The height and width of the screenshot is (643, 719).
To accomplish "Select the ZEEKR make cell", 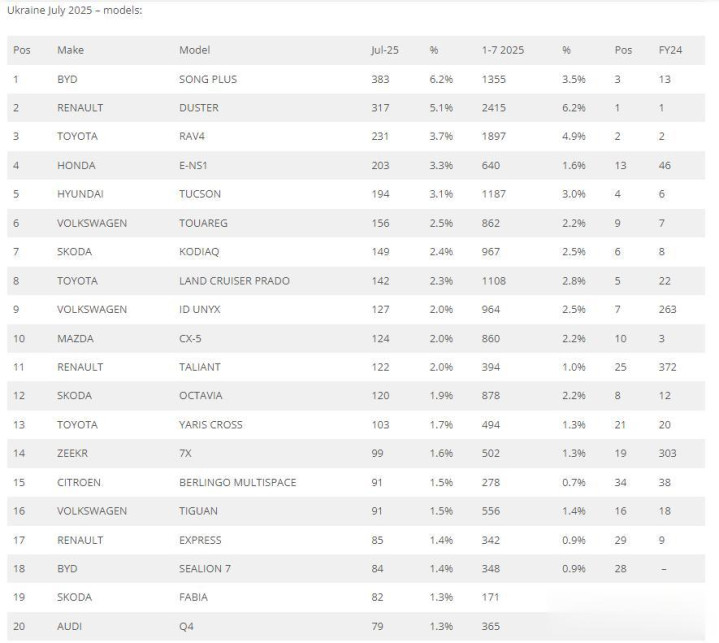I will (x=72, y=453).
